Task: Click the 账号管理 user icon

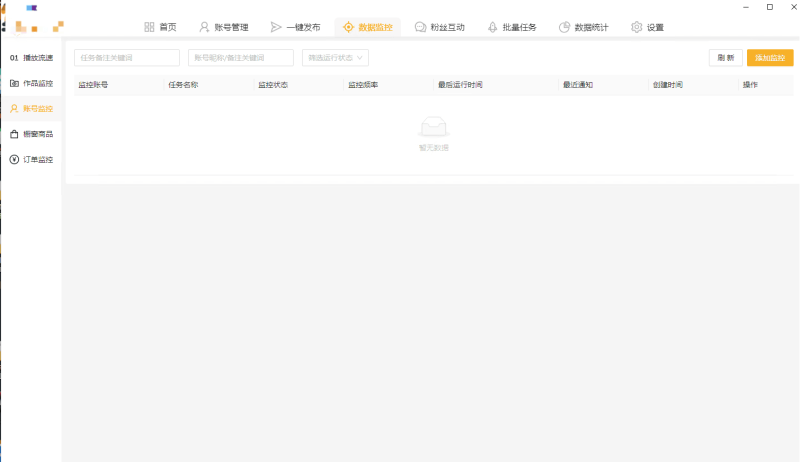Action: [204, 27]
